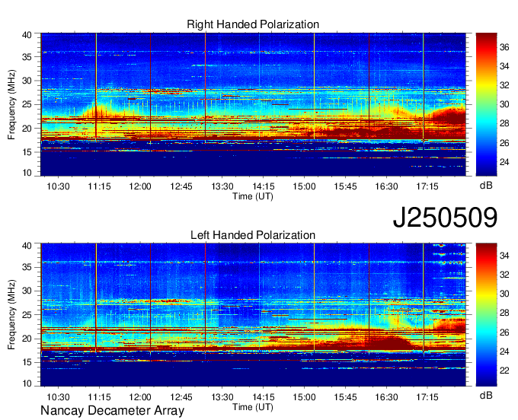Image resolution: width=518 pixels, height=420 pixels.
Task: Click the J250509 date label
Action: pos(445,218)
